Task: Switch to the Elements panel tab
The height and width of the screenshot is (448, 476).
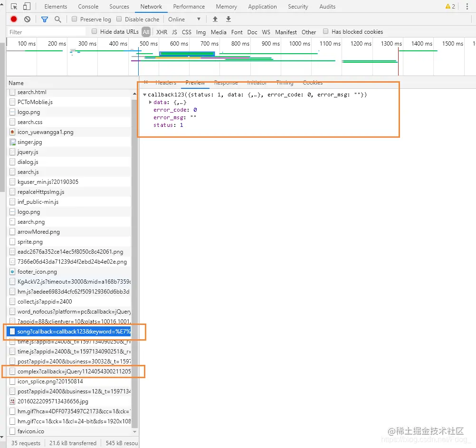Action: (56, 6)
